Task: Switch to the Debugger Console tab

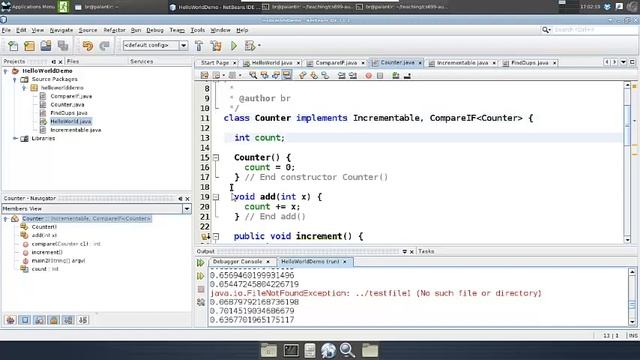Action: coord(237,262)
